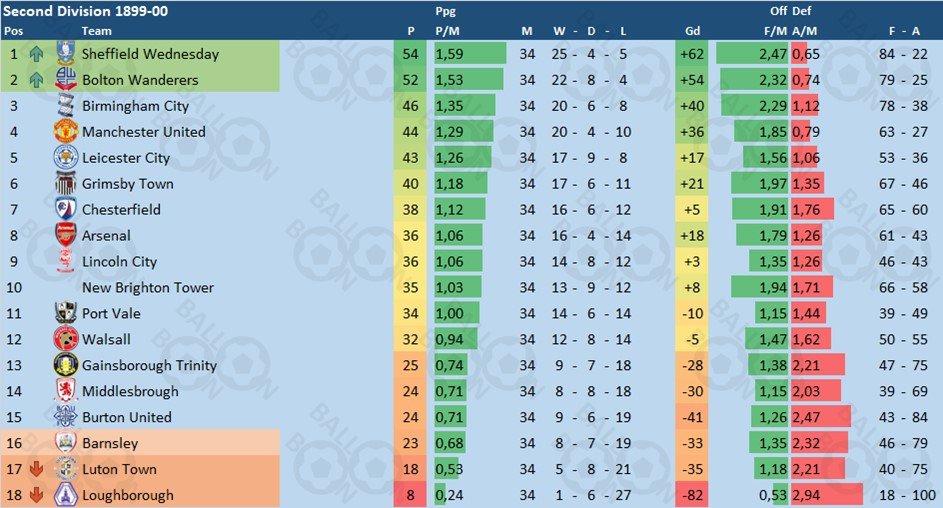Screen dimensions: 943x508
Task: Click the Sheffield Wednesday club crest
Action: point(65,54)
